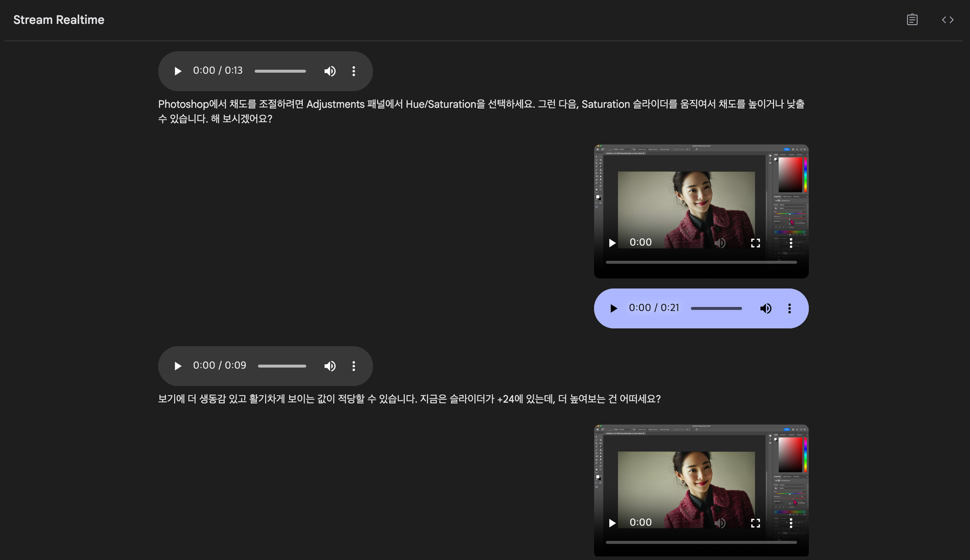This screenshot has height=560, width=970.
Task: Open more options for the 0:09 audio
Action: click(x=354, y=366)
